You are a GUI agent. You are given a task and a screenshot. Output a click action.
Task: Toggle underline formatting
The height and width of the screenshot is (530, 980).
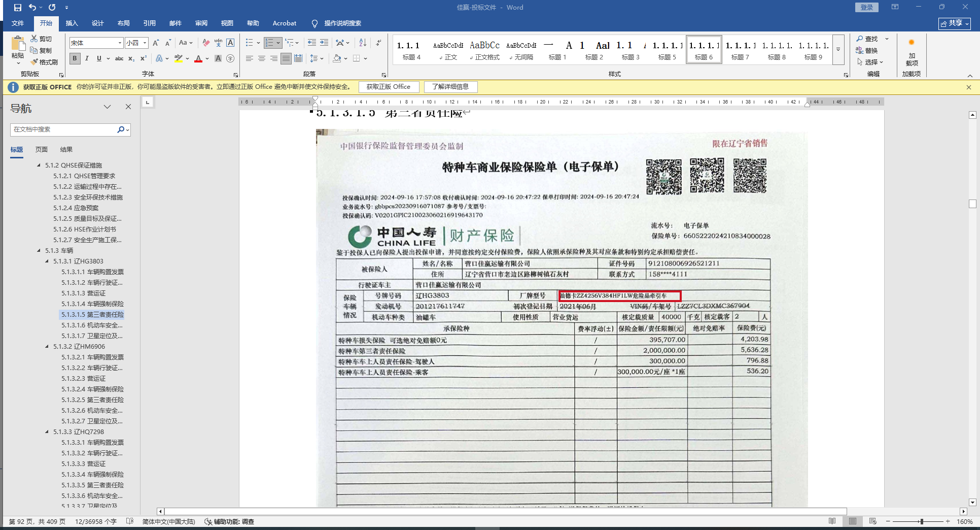(99, 58)
